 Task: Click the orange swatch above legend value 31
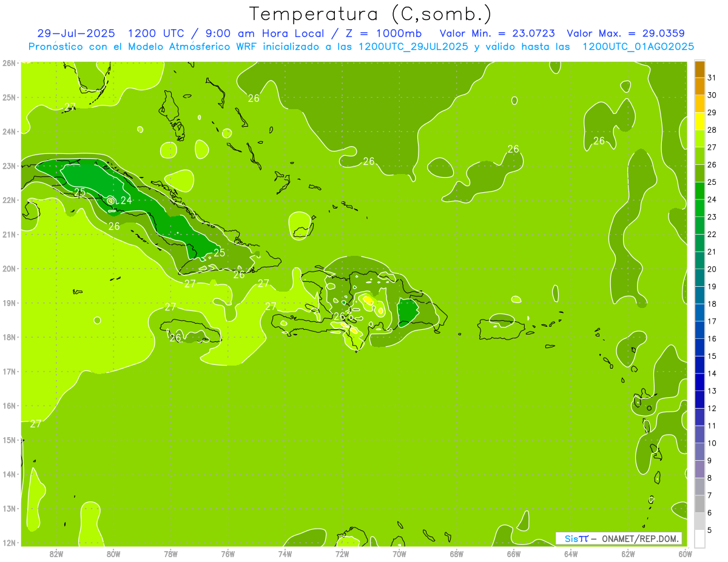pos(699,69)
